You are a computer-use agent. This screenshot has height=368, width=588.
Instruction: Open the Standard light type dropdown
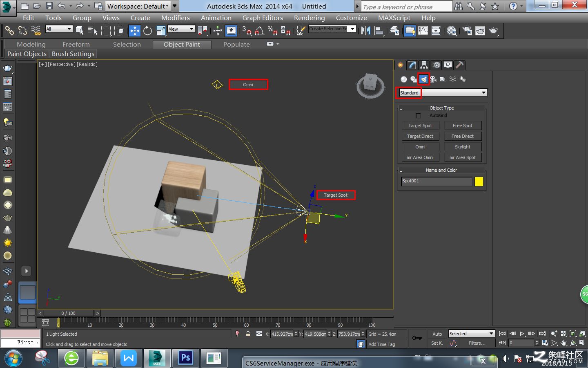click(x=443, y=93)
